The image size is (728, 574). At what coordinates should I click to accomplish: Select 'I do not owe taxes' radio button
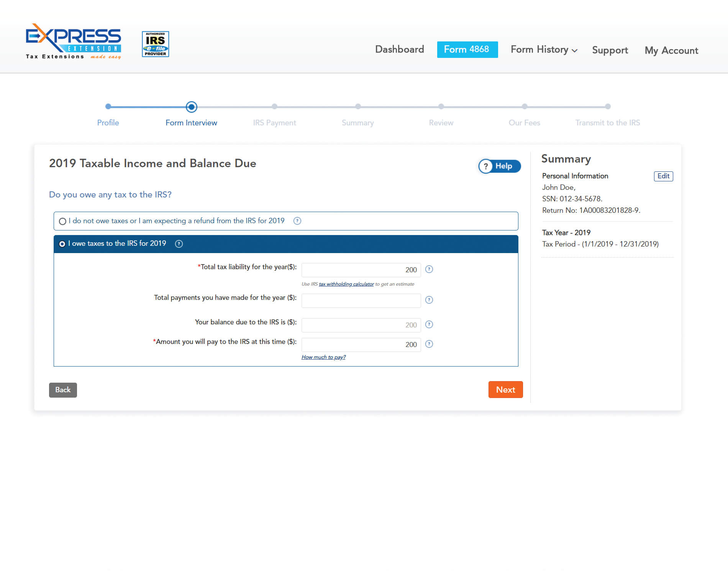pyautogui.click(x=62, y=221)
